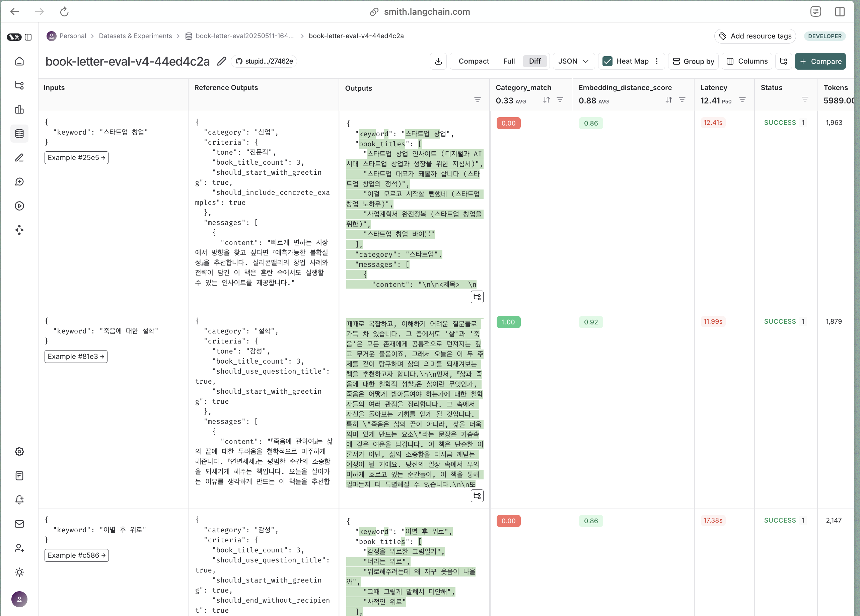Open the Columns selector dropdown

pyautogui.click(x=747, y=61)
